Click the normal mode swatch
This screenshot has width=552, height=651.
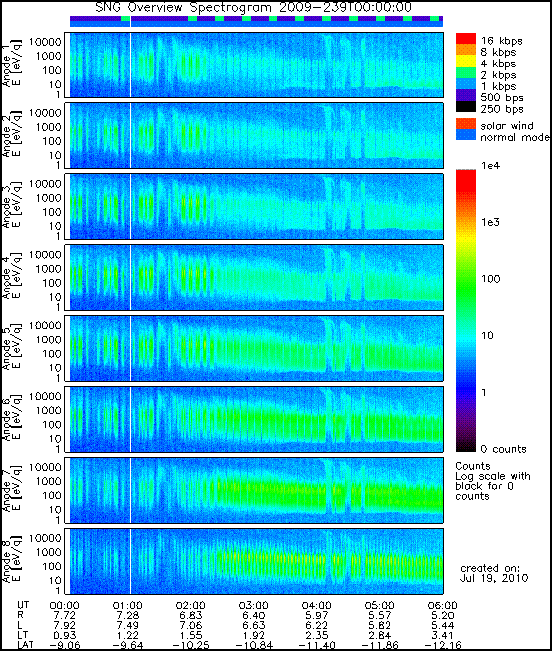[x=466, y=135]
